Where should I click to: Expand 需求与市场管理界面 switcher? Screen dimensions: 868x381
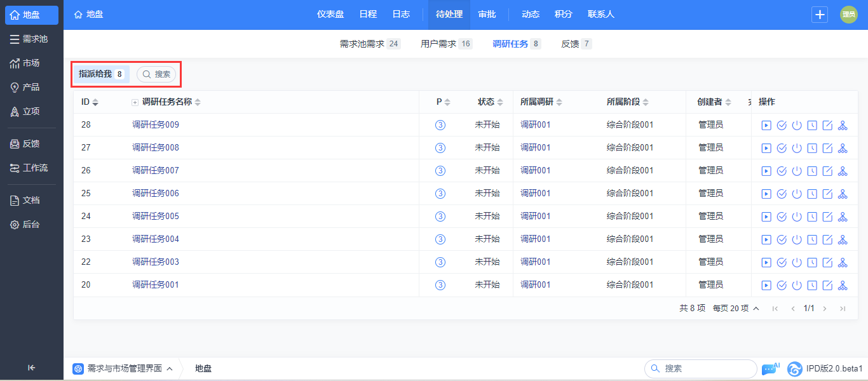pyautogui.click(x=123, y=368)
